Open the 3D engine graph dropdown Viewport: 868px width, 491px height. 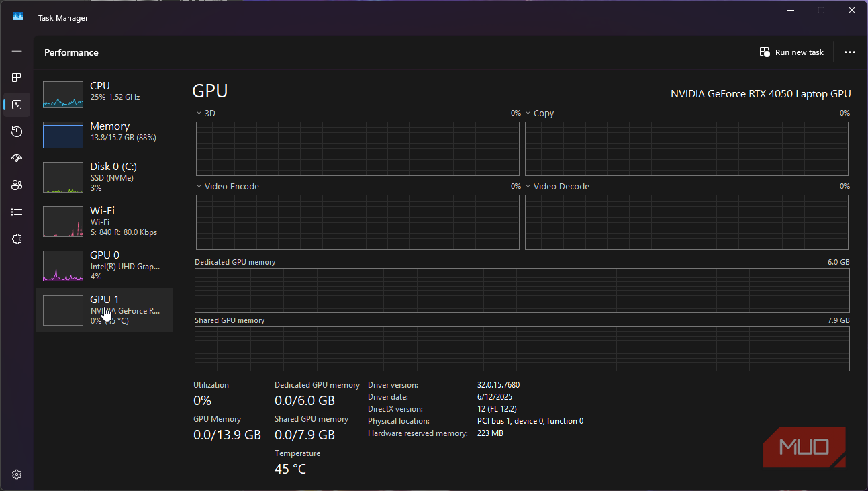[x=199, y=114]
